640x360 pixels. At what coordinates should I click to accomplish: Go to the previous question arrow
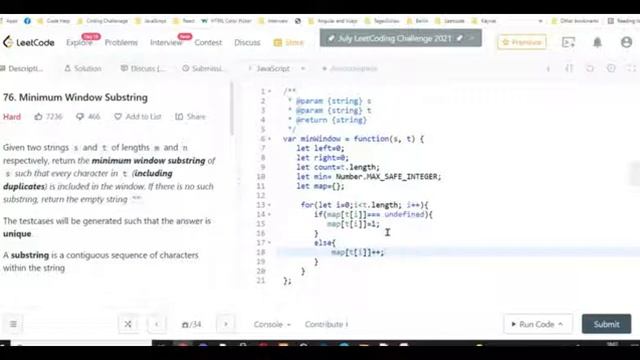click(x=156, y=324)
